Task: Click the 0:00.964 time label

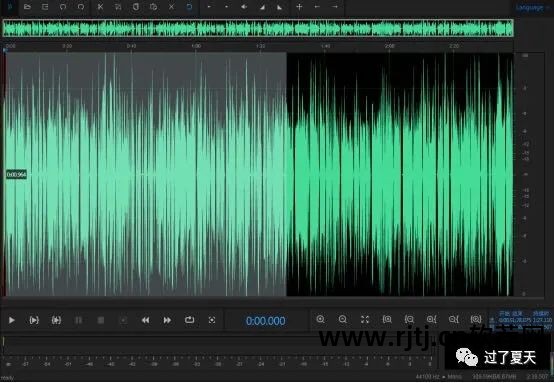Action: pos(16,175)
